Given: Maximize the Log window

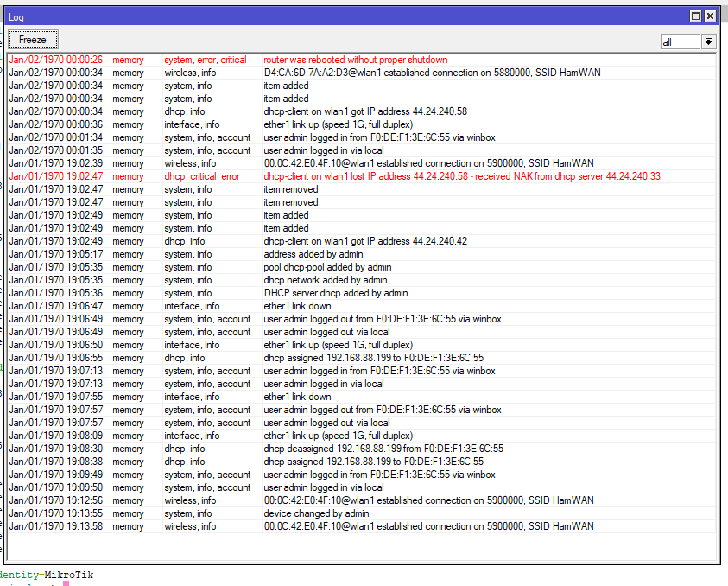Looking at the screenshot, I should pos(695,16).
